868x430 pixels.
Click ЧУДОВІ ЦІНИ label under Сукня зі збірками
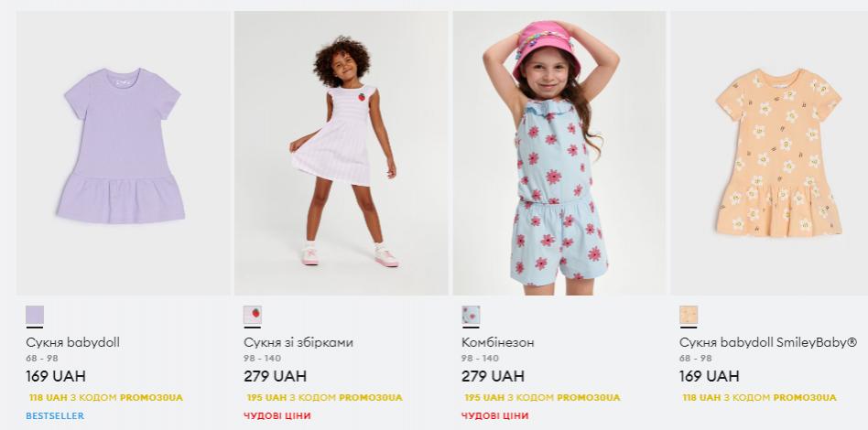(x=277, y=415)
